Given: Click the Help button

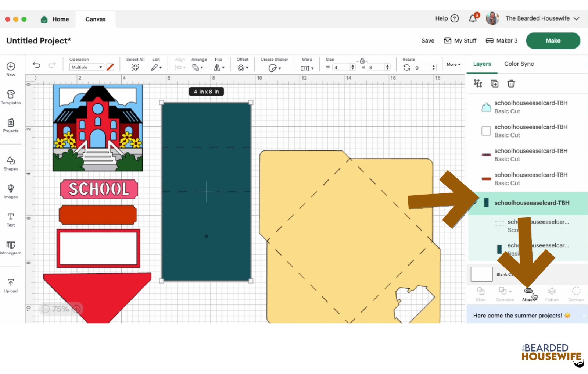Looking at the screenshot, I should click(447, 18).
